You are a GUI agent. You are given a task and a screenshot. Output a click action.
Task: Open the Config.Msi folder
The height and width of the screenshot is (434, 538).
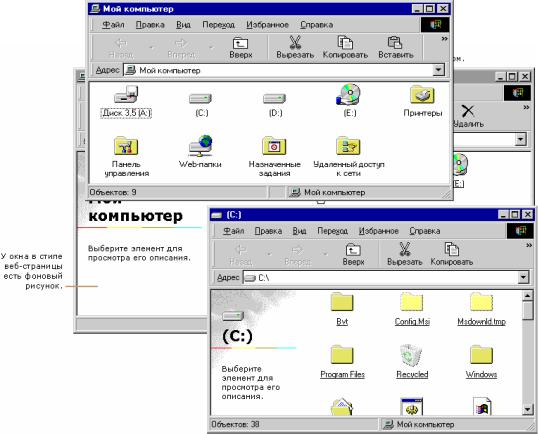coord(412,309)
